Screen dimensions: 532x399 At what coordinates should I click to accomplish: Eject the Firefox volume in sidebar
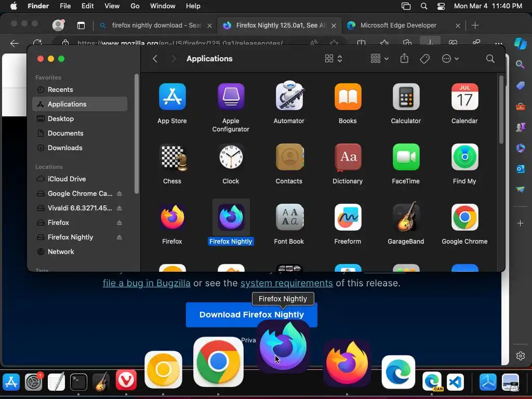click(x=119, y=222)
